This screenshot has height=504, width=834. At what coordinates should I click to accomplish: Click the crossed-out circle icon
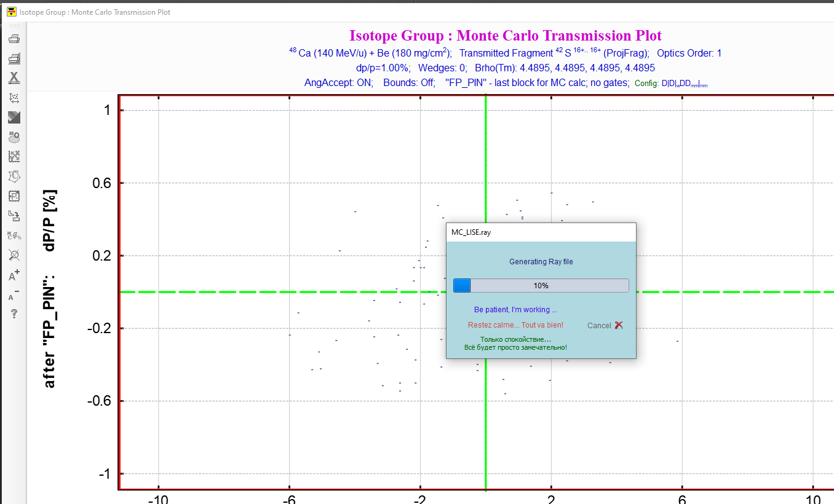(x=14, y=254)
